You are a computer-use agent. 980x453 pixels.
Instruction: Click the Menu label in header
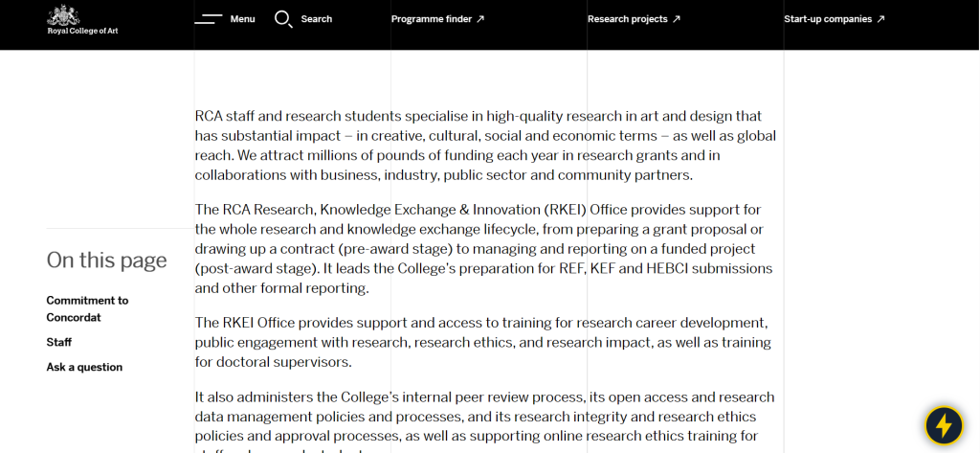click(242, 19)
